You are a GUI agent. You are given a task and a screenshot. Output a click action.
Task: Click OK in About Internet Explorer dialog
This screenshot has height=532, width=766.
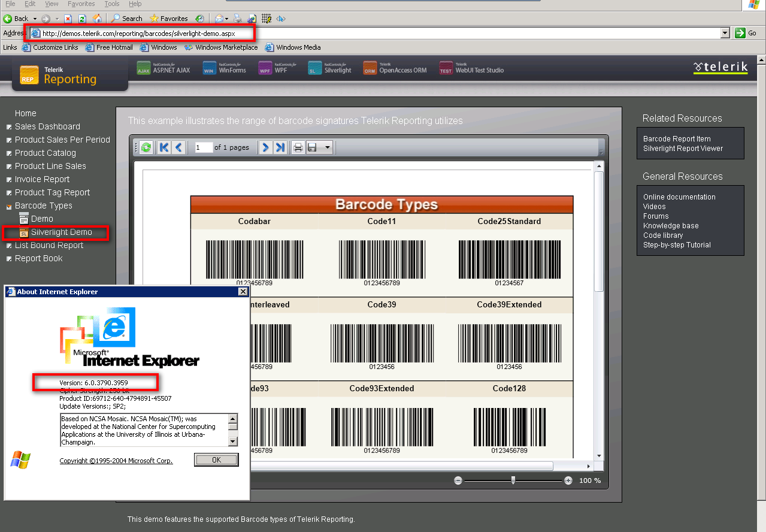(216, 460)
